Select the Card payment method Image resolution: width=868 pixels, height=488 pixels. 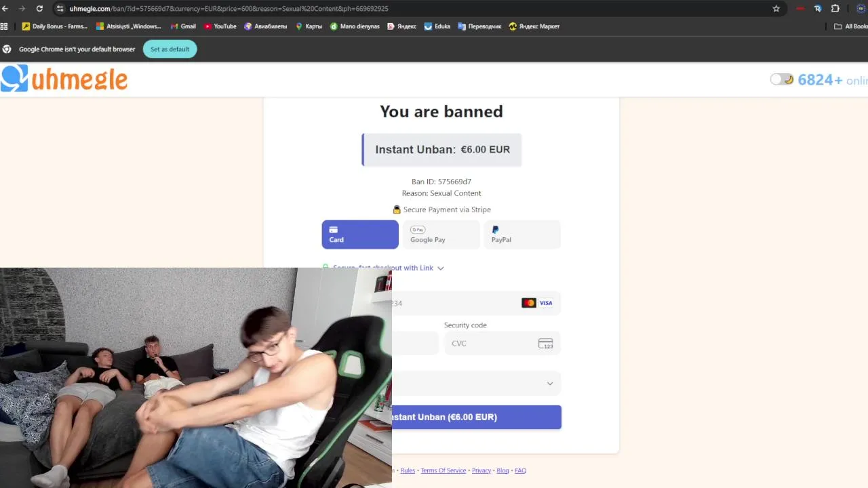(x=360, y=235)
